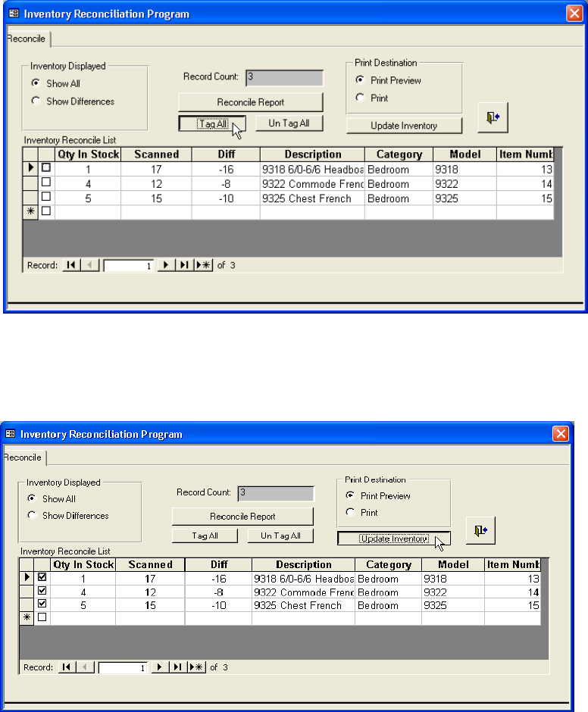Click next record button in upper window
The image size is (588, 712).
pos(166,265)
